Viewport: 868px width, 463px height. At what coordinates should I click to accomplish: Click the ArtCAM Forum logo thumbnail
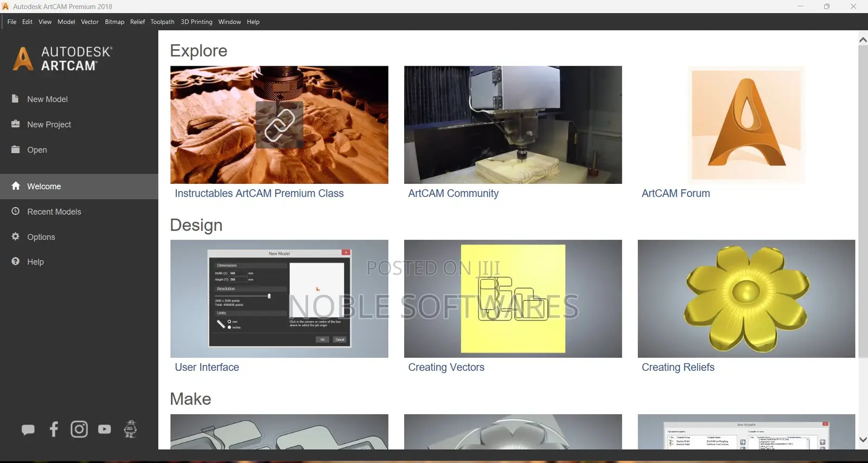click(746, 125)
